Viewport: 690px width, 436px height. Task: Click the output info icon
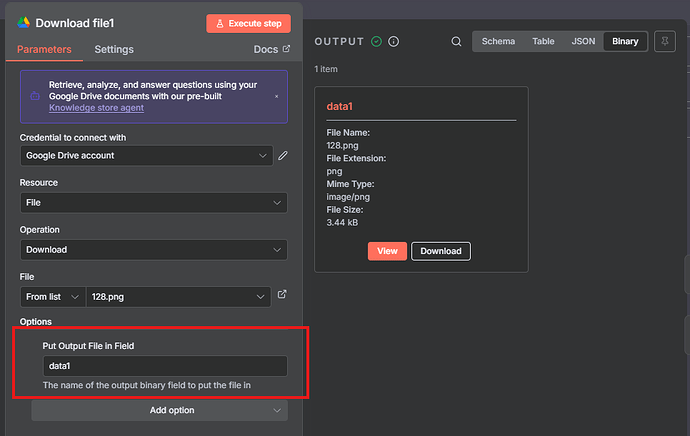394,42
